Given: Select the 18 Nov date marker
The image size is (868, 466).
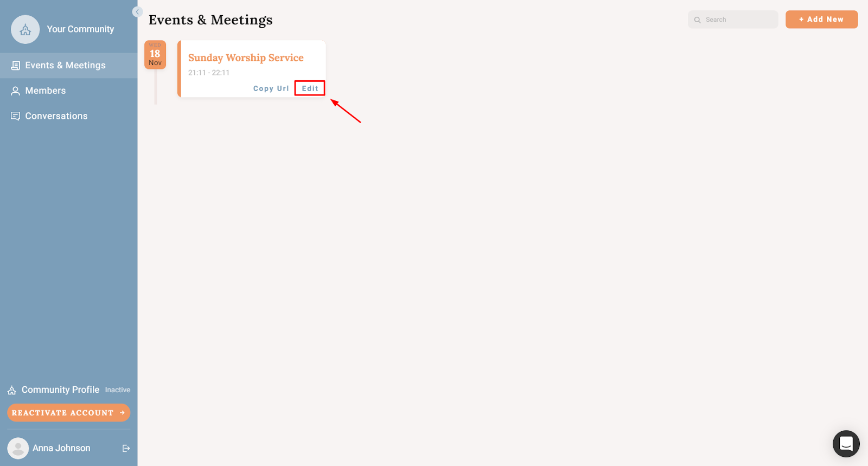Looking at the screenshot, I should 155,55.
